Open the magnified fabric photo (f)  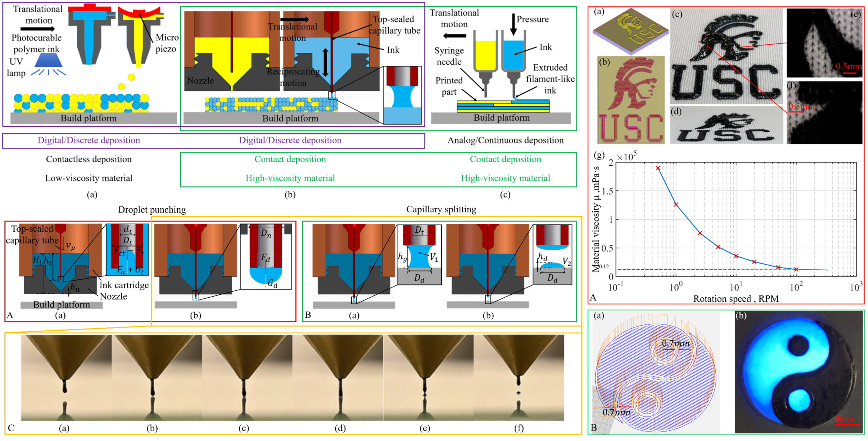[x=824, y=113]
